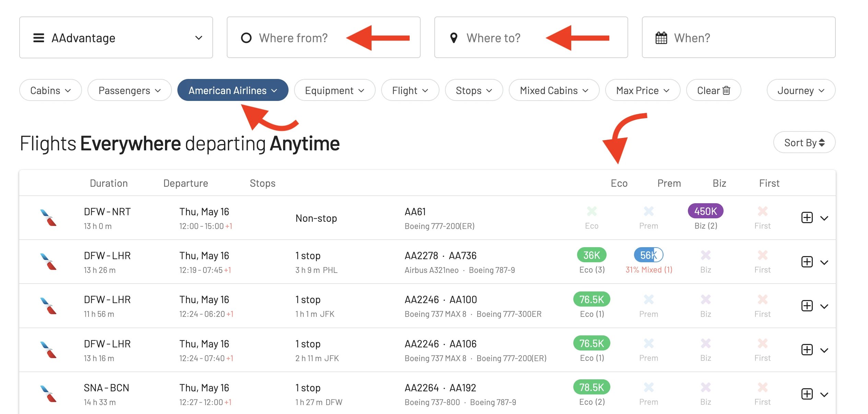Image resolution: width=868 pixels, height=414 pixels.
Task: Click the unavailable First X on DFW-NRT row
Action: point(762,211)
